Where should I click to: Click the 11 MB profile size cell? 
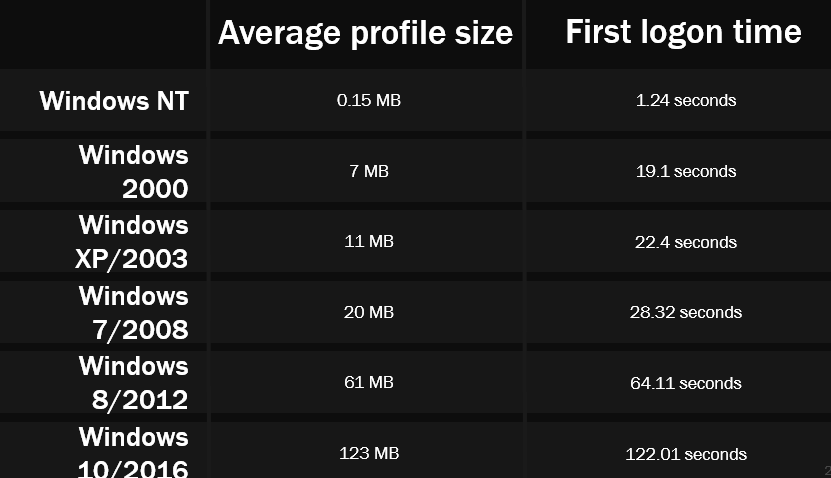369,241
